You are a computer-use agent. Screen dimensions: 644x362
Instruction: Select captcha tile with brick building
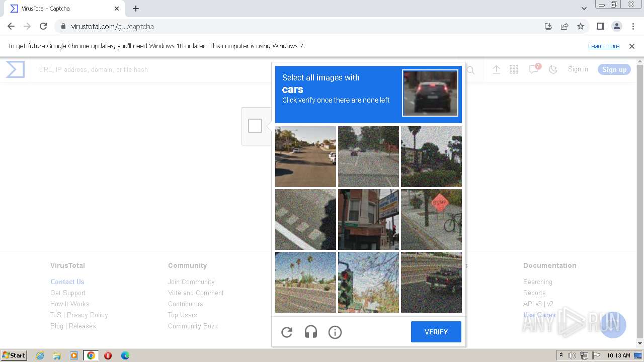click(368, 219)
